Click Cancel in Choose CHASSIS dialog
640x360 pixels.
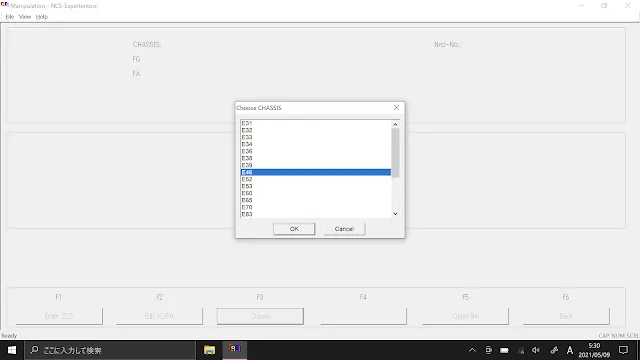(x=344, y=229)
